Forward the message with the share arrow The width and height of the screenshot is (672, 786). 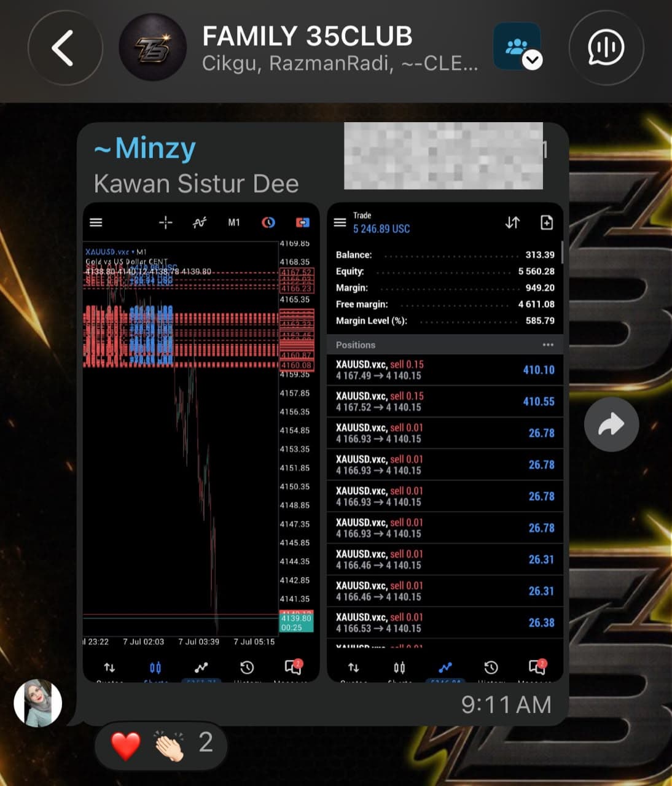(x=611, y=424)
